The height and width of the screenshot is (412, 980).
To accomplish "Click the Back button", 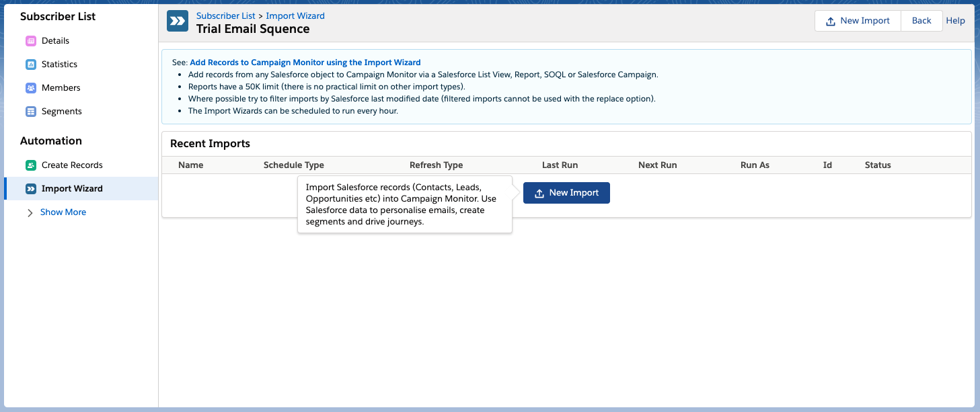I will [x=921, y=21].
